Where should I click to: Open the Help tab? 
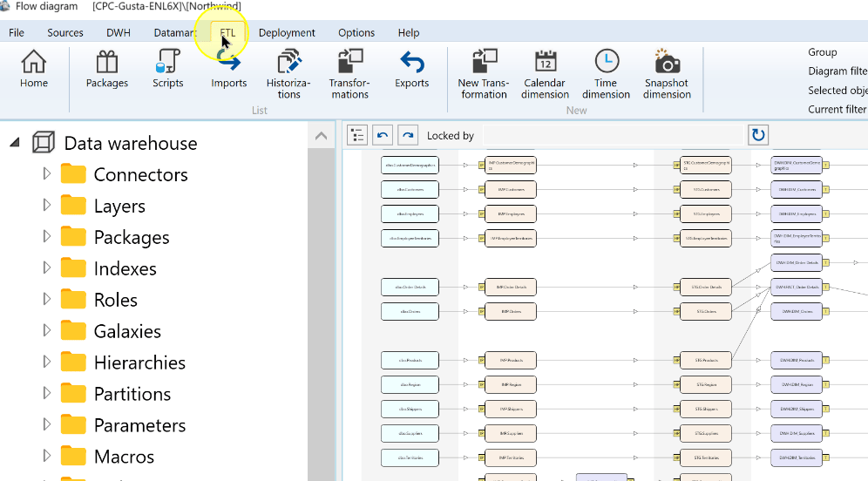tap(409, 32)
